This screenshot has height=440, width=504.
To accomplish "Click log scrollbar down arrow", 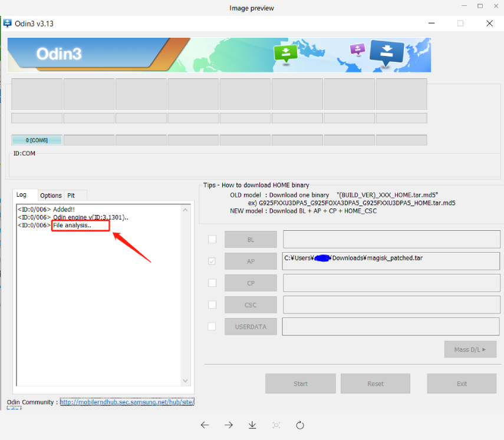I will 186,381.
